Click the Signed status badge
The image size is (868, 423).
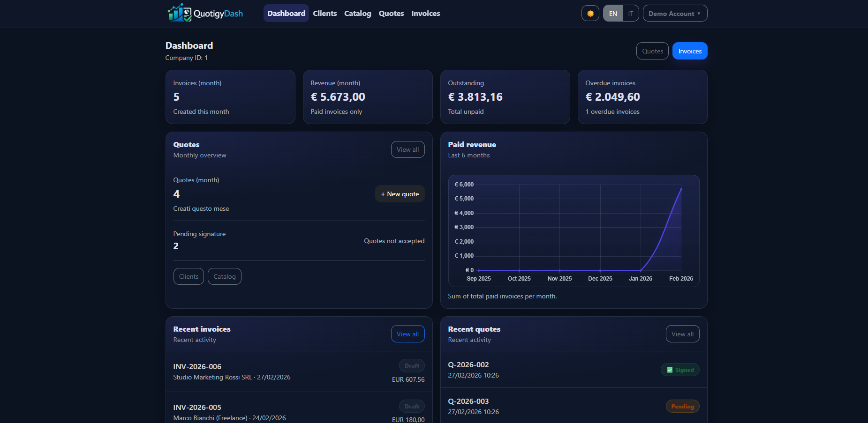click(680, 370)
